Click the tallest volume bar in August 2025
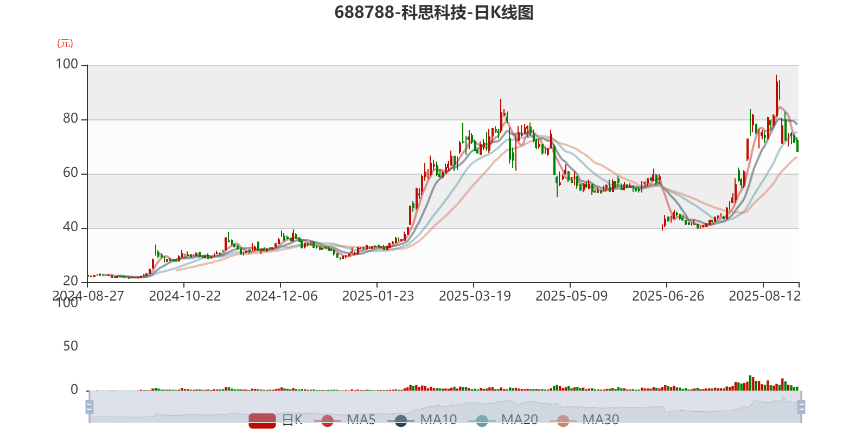Viewport: 868px width, 434px height. (x=750, y=383)
